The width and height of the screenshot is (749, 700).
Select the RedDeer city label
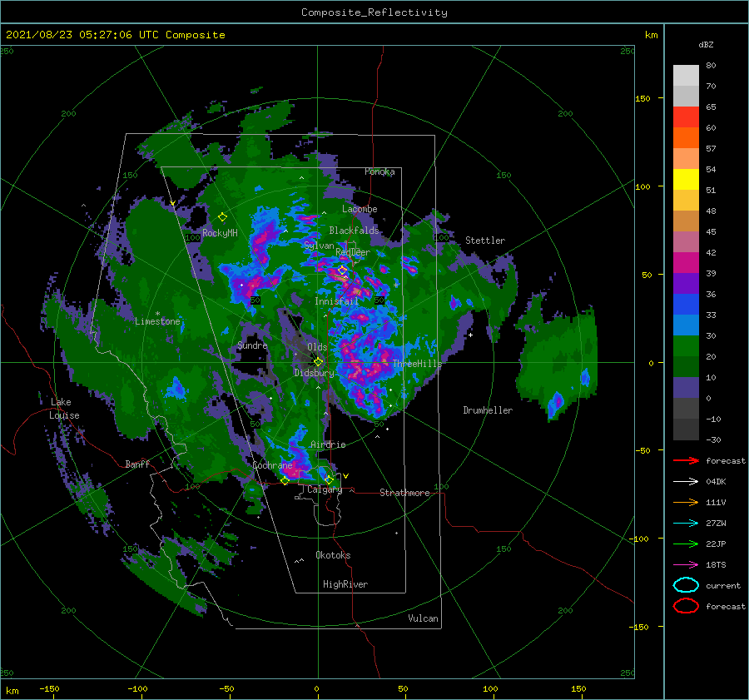coord(353,252)
